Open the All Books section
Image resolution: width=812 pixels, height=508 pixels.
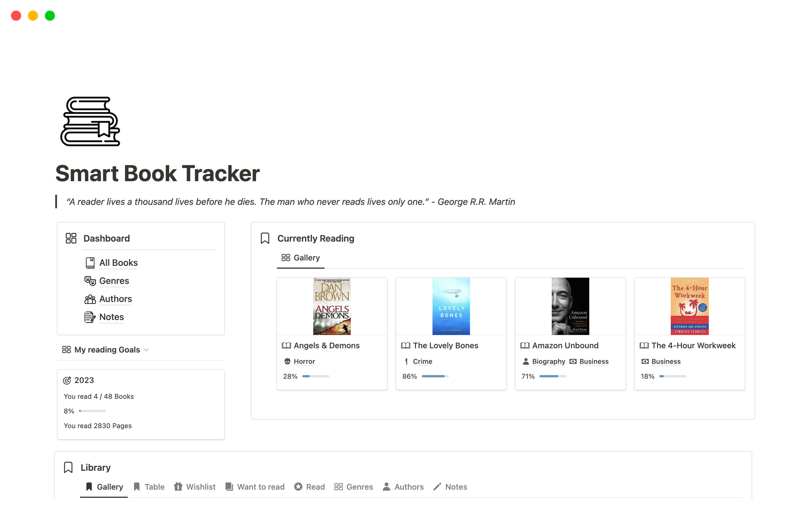[118, 262]
